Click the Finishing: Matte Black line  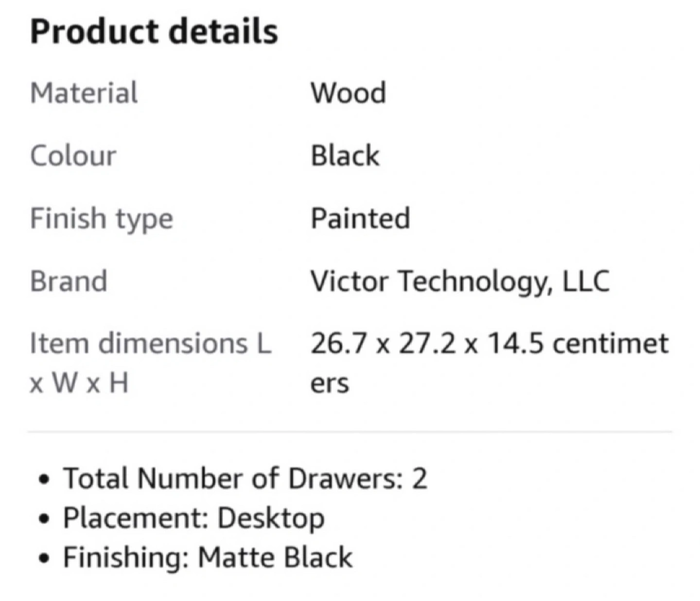[208, 557]
